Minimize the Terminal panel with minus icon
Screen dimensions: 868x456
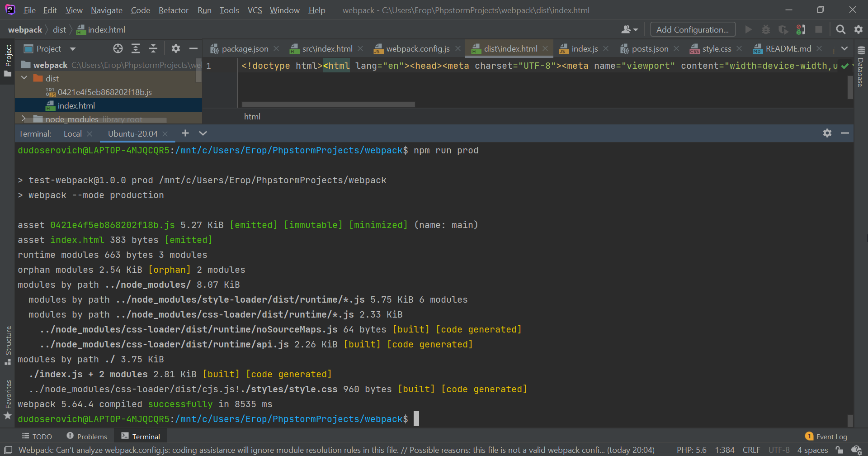pos(845,133)
